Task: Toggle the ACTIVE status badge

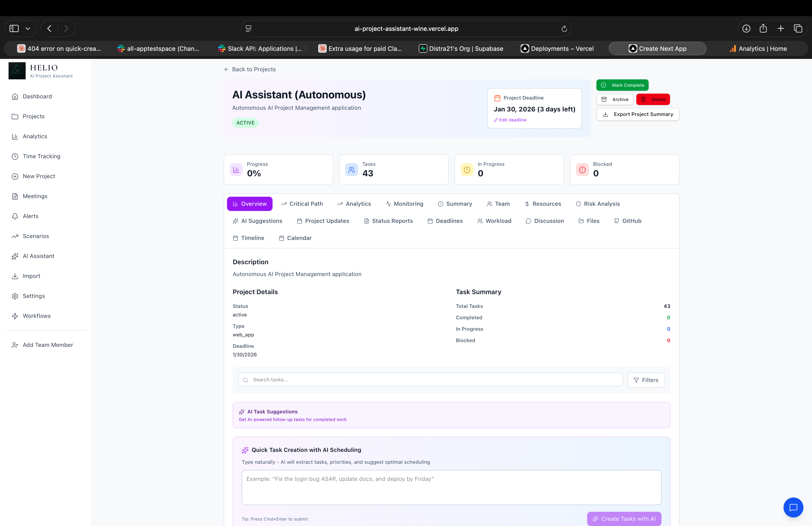Action: coord(245,123)
